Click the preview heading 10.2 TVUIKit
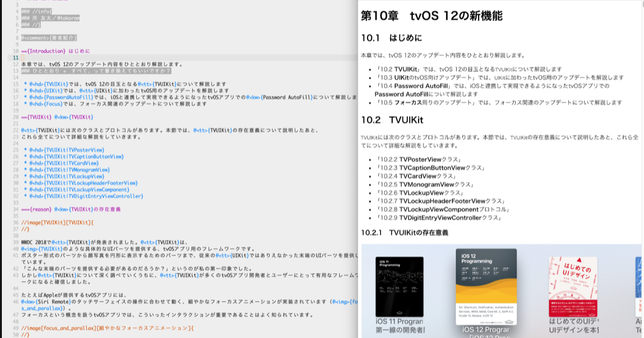Screen dimensions: 644x338 coord(392,120)
